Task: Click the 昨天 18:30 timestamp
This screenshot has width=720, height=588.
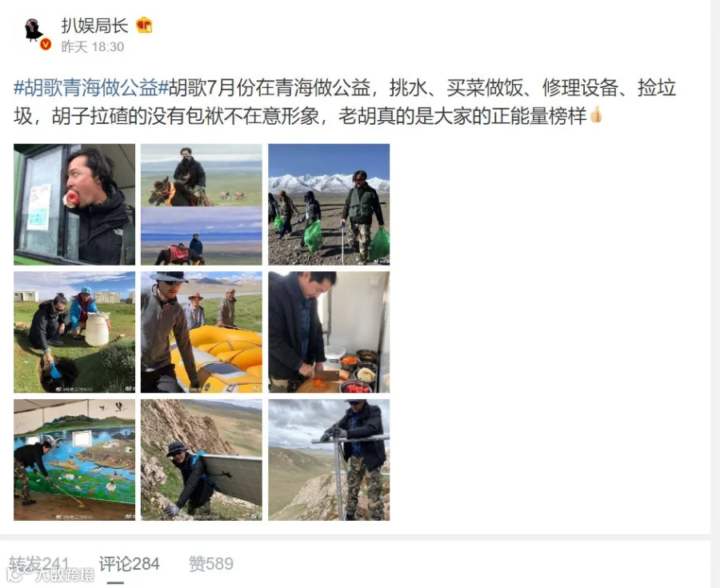Action: [x=93, y=47]
